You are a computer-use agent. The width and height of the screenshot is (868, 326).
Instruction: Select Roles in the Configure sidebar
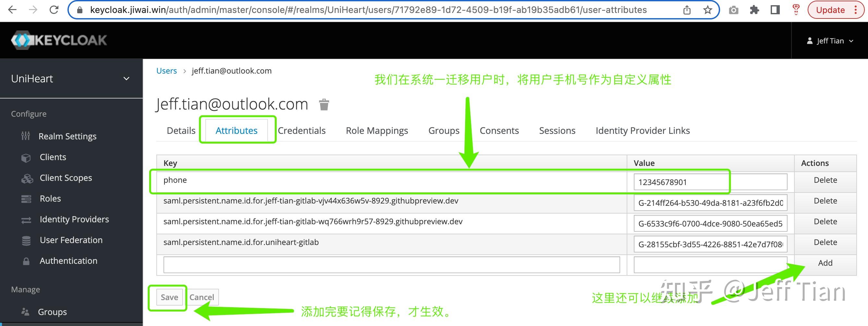click(x=50, y=198)
